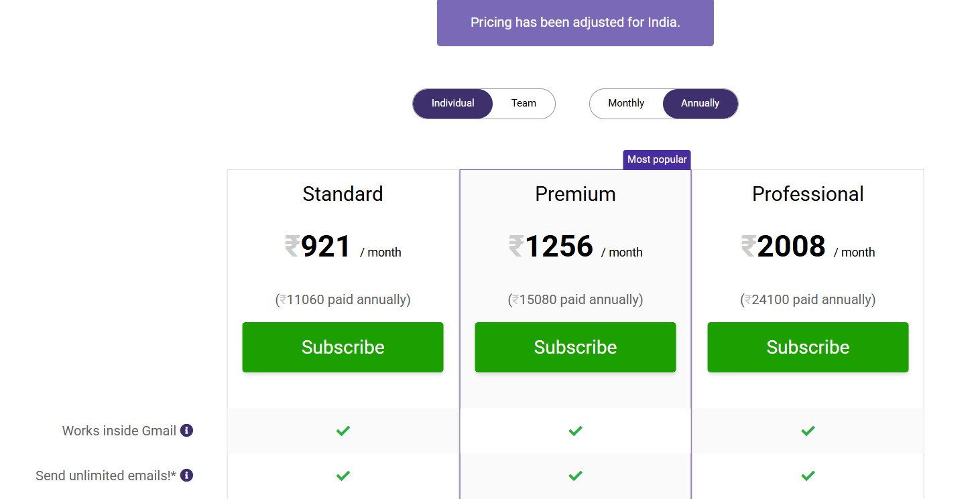Click the Premium plan heading

pos(575,194)
